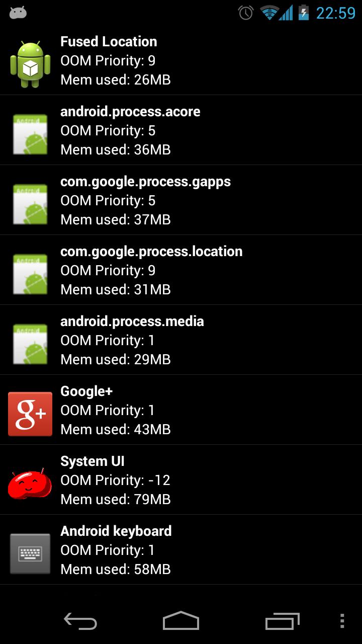
Task: Tap the com.google.process.gapps icon
Action: coord(30,204)
